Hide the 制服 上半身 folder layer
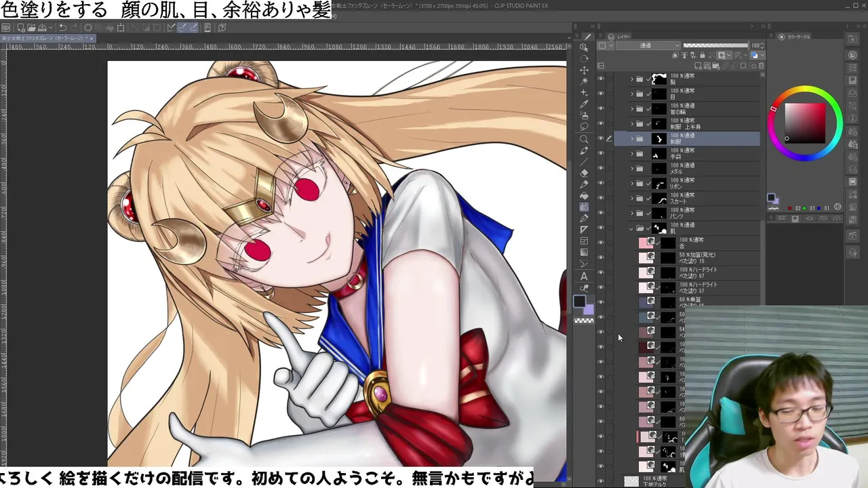Screen dimensions: 868x488 pyautogui.click(x=600, y=124)
